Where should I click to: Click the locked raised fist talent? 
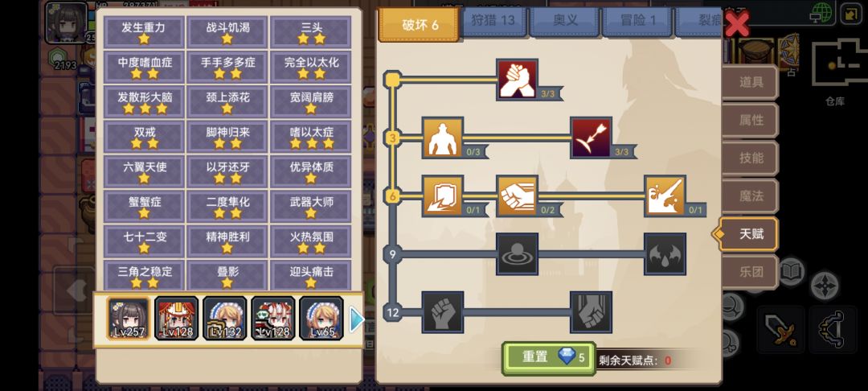pyautogui.click(x=443, y=312)
